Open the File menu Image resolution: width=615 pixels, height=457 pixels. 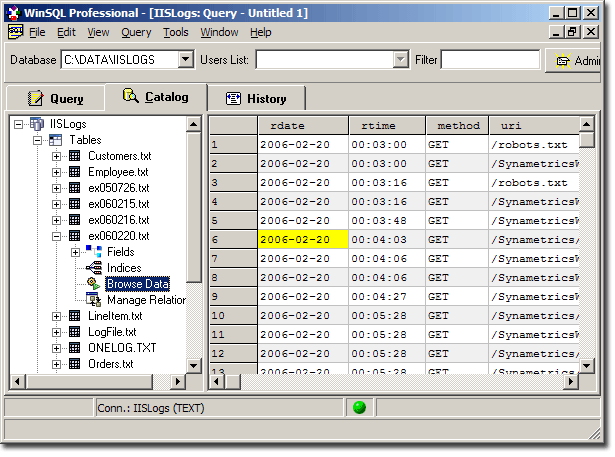37,32
